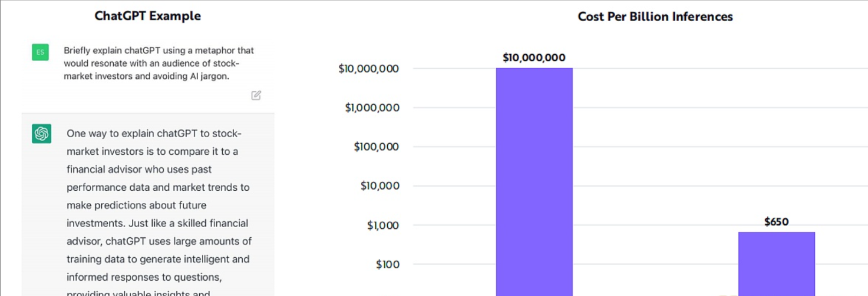Click the "market investors and avoiding AI jargon" line
This screenshot has height=296, width=868.
146,77
